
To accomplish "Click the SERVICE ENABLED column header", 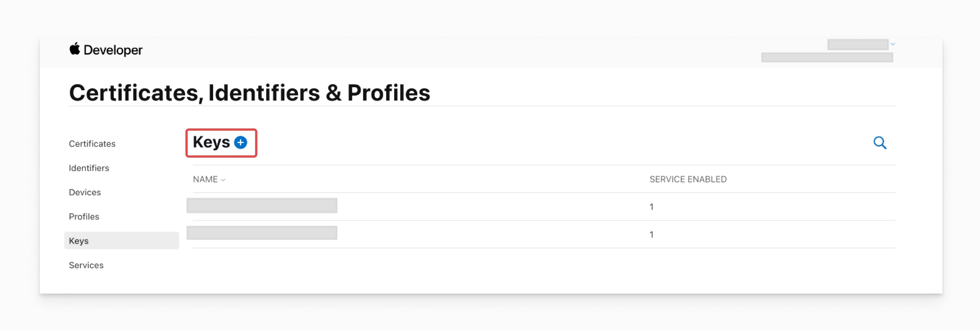I will click(688, 179).
